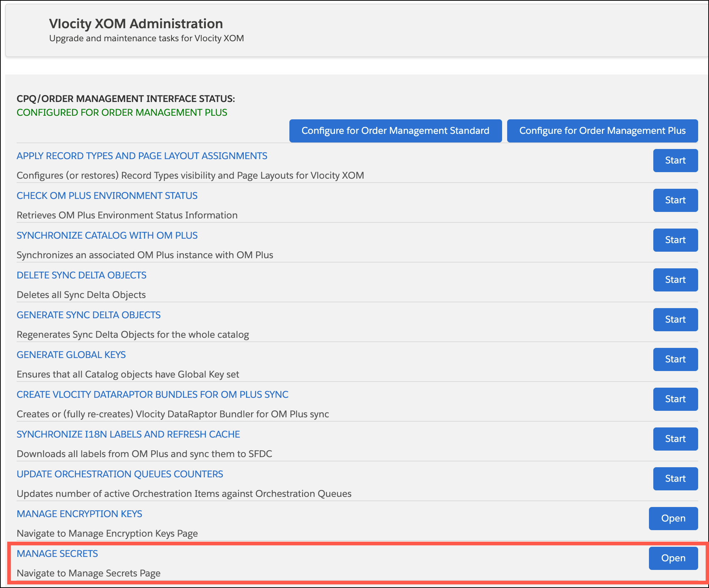Viewport: 709px width, 588px height.
Task: Click CHECK OM PLUS ENVIRONMENT STATUS link
Action: pos(107,196)
